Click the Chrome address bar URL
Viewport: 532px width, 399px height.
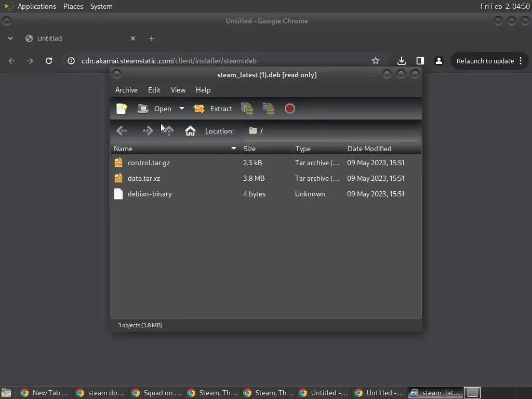(x=169, y=61)
